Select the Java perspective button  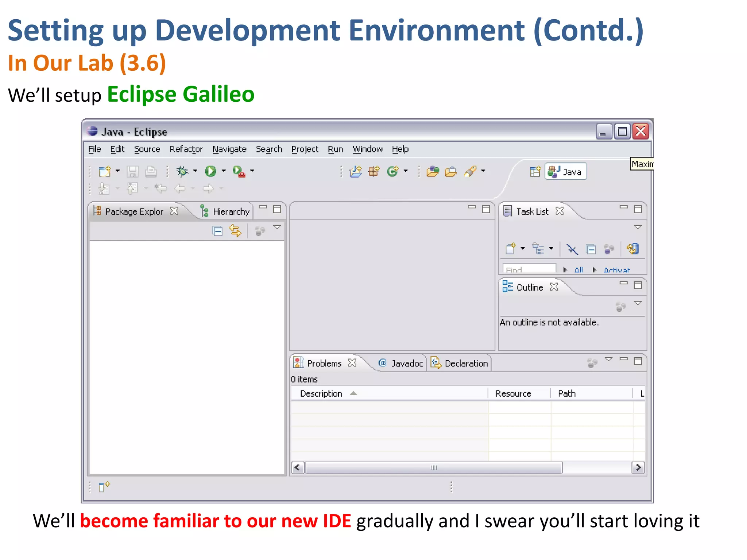point(565,171)
